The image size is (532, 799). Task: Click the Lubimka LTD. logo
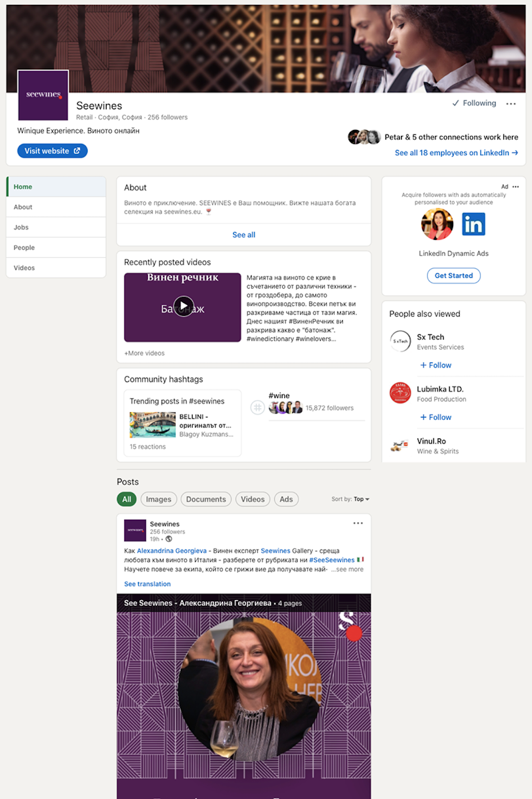[x=400, y=393]
